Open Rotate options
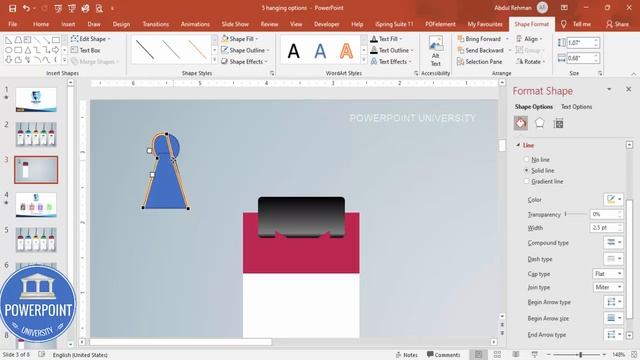The image size is (640, 360). tap(530, 62)
